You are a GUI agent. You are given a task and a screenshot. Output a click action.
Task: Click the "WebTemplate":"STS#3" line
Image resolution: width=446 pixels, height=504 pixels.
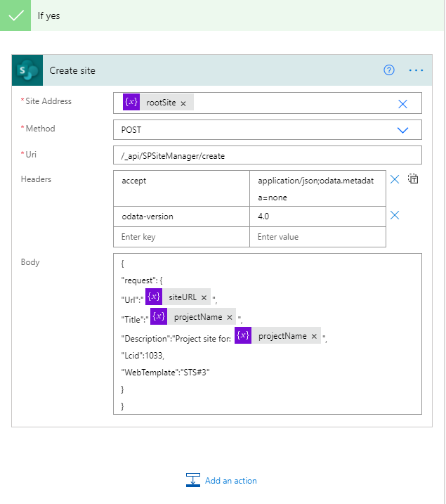165,373
